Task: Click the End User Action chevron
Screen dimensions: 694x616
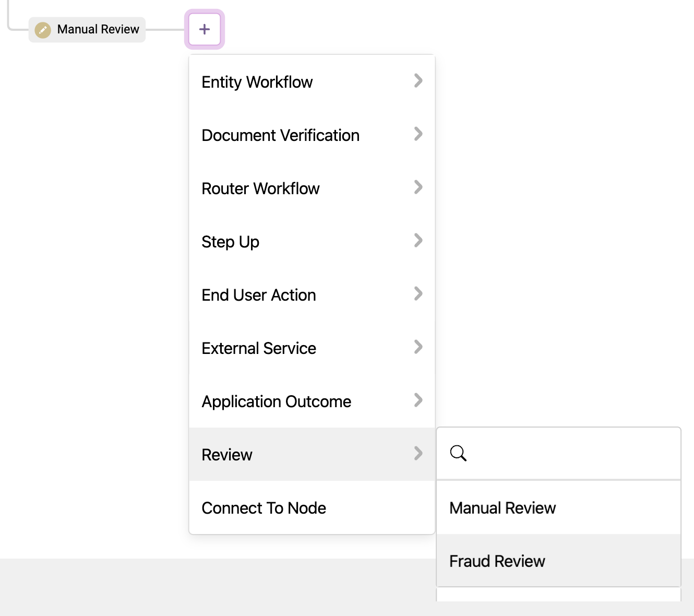Action: 418,294
